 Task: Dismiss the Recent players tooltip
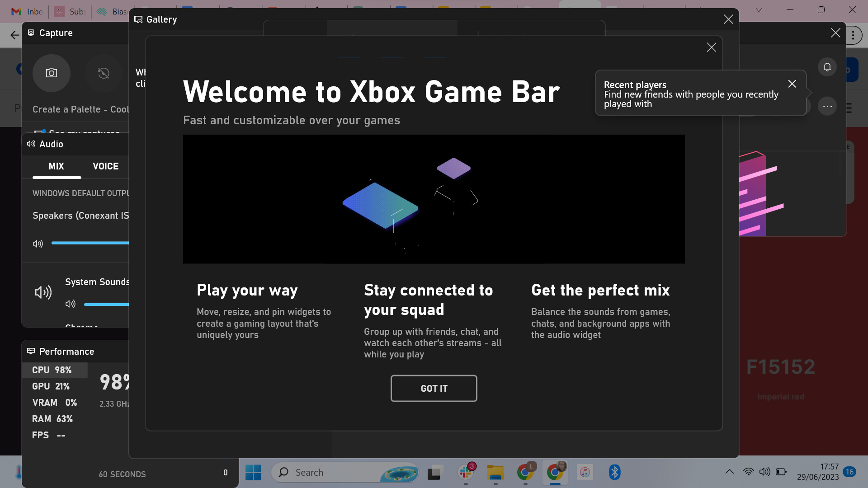pyautogui.click(x=792, y=84)
